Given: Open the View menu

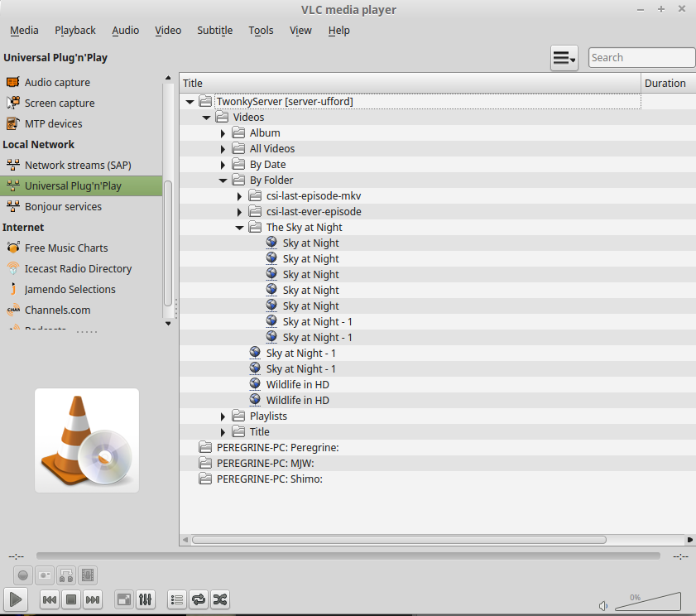Looking at the screenshot, I should pos(300,30).
